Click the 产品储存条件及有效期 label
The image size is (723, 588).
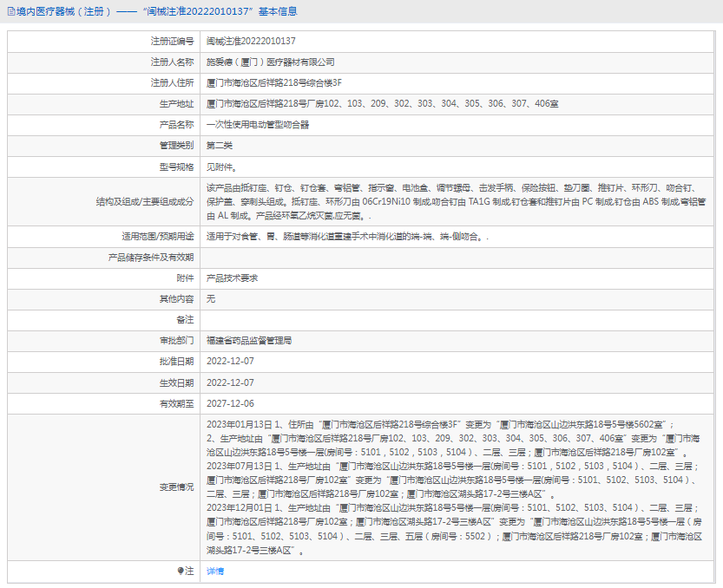151,258
